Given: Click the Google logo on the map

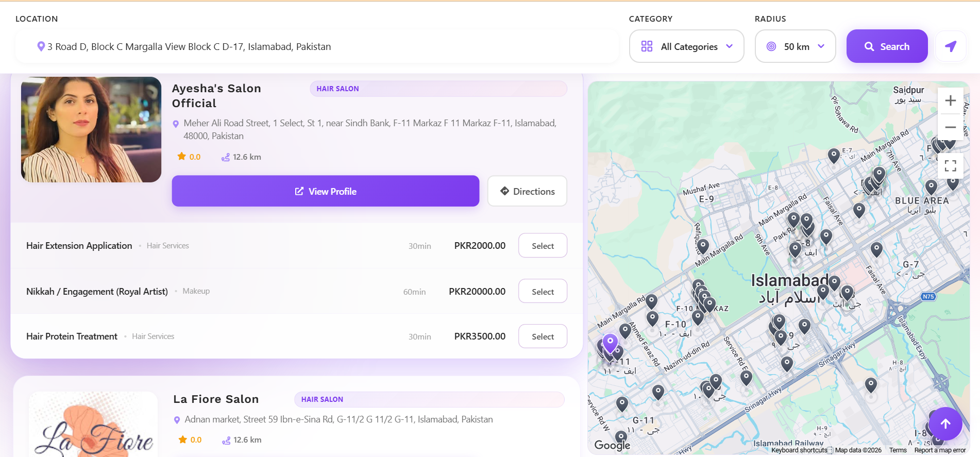Looking at the screenshot, I should click(612, 445).
